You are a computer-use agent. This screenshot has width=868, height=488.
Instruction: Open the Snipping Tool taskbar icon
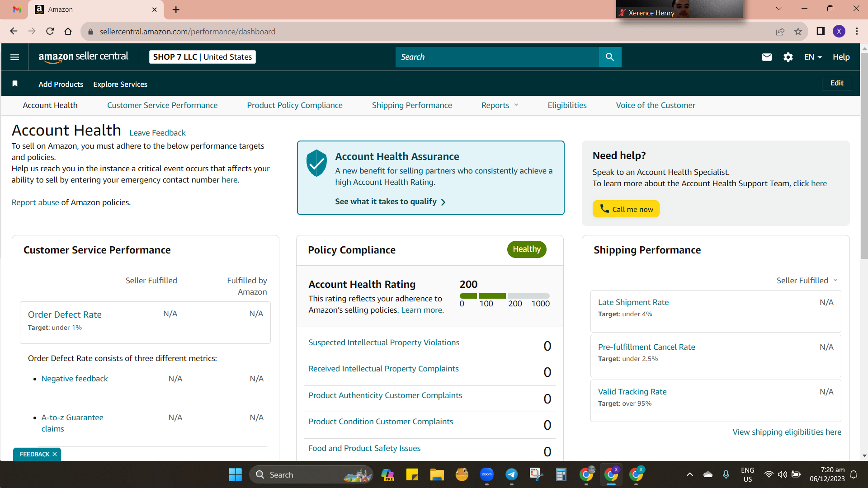pyautogui.click(x=536, y=474)
